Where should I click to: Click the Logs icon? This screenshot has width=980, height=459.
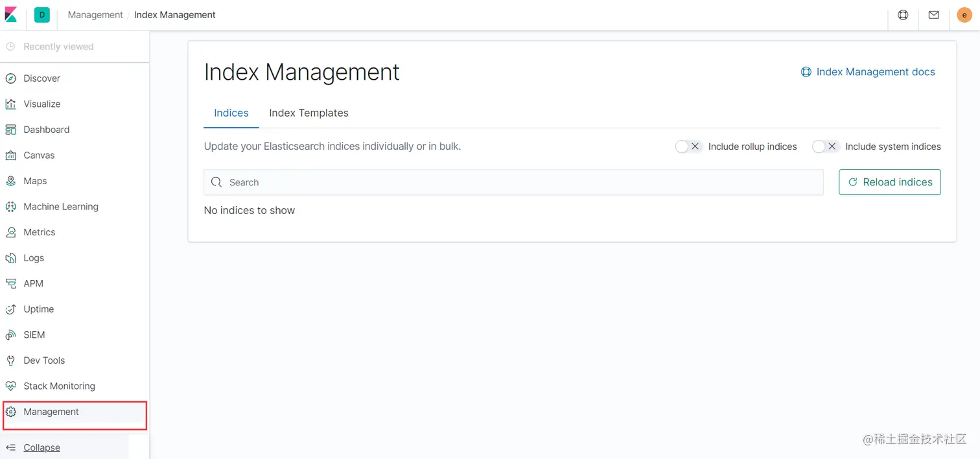(10, 258)
